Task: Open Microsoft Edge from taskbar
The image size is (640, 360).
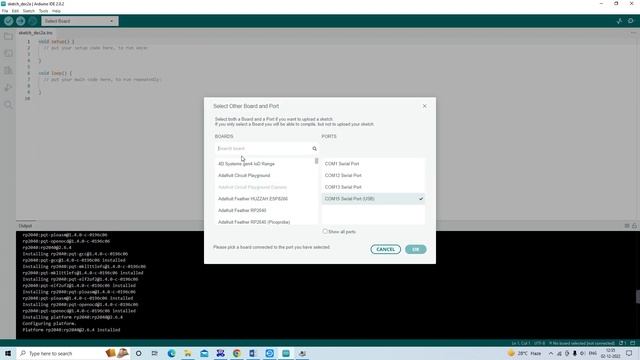Action: point(171,353)
